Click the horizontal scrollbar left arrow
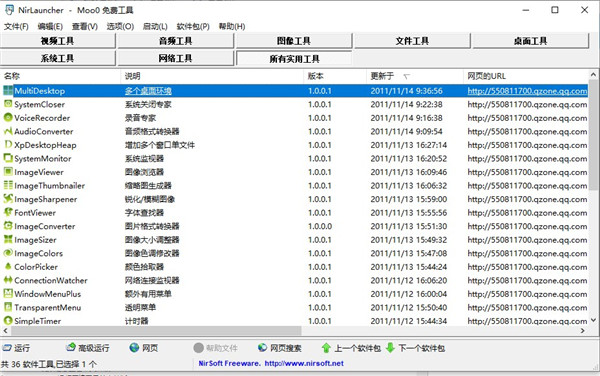The image size is (600, 376). point(5,330)
